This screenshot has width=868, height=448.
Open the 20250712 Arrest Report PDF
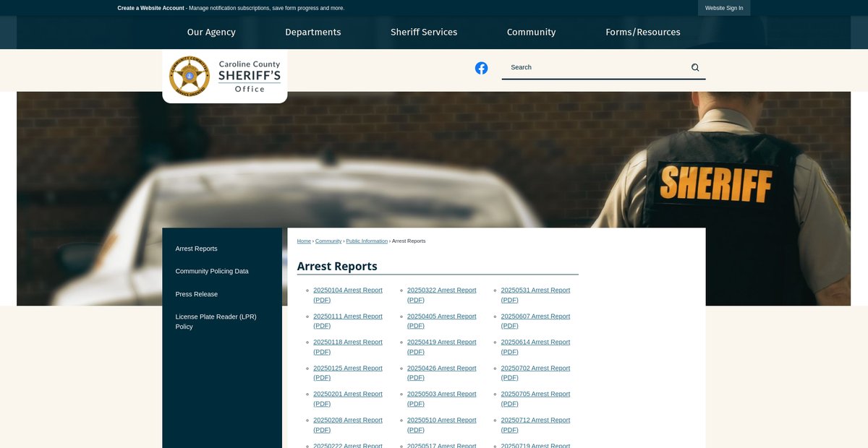(536, 425)
